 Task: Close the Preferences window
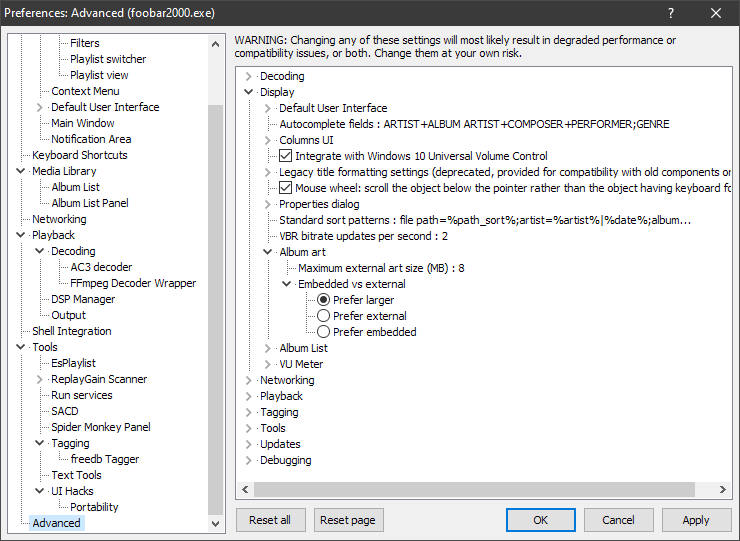click(x=716, y=13)
